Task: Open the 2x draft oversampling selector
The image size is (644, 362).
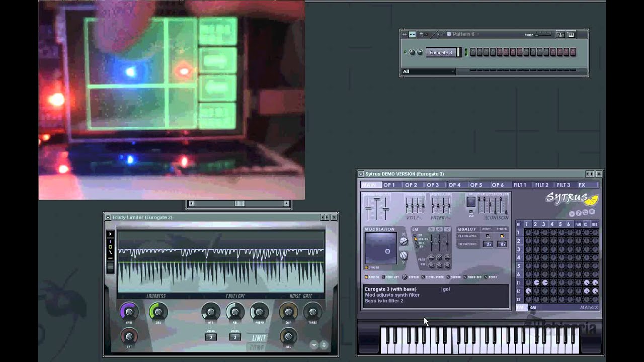Action: pos(488,244)
